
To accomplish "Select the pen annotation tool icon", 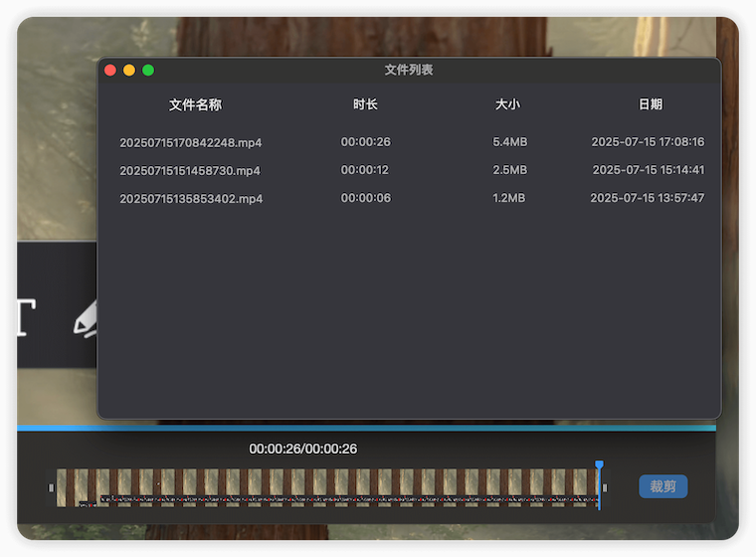I will 86,318.
